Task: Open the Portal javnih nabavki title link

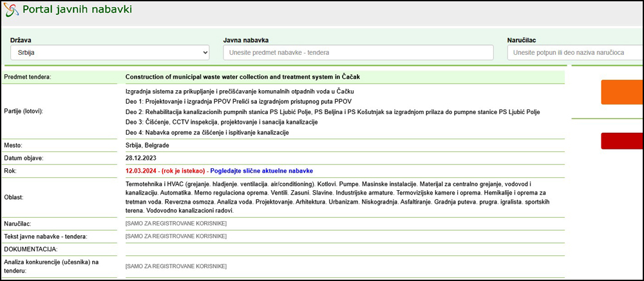Action: (x=77, y=10)
